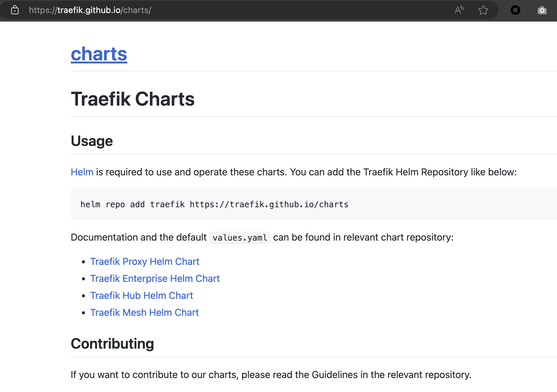Viewport: 557px width, 392px height.
Task: Add page to favorites with star icon
Action: (483, 10)
